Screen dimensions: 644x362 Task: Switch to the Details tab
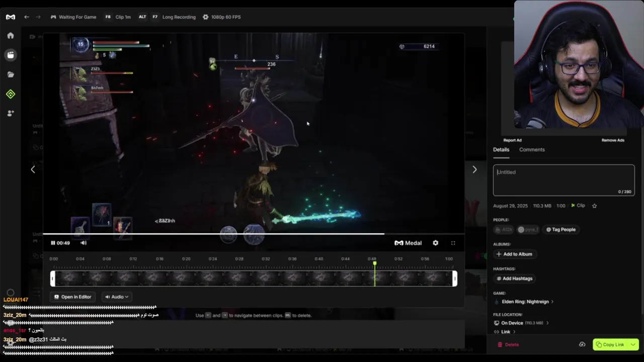[x=501, y=149]
